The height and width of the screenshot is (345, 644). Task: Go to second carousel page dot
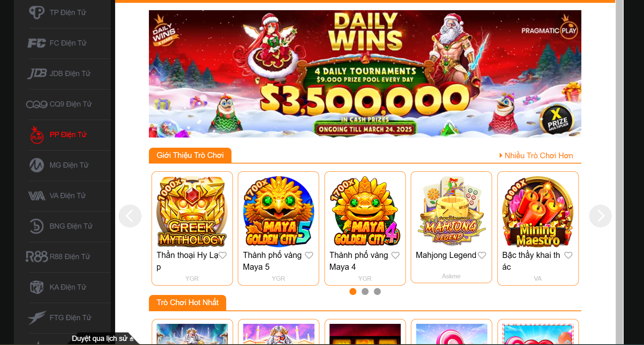click(x=365, y=291)
